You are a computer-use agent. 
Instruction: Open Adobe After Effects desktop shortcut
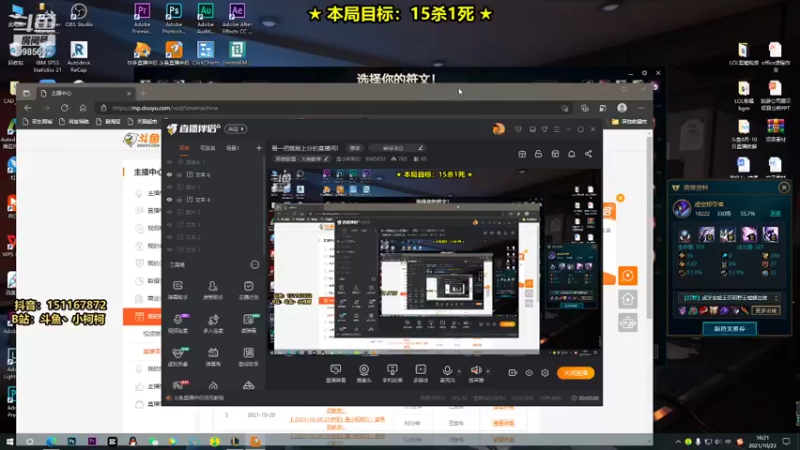pos(237,18)
